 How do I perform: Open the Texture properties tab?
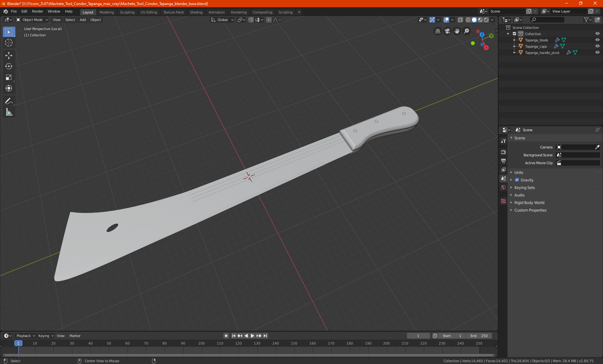point(503,201)
